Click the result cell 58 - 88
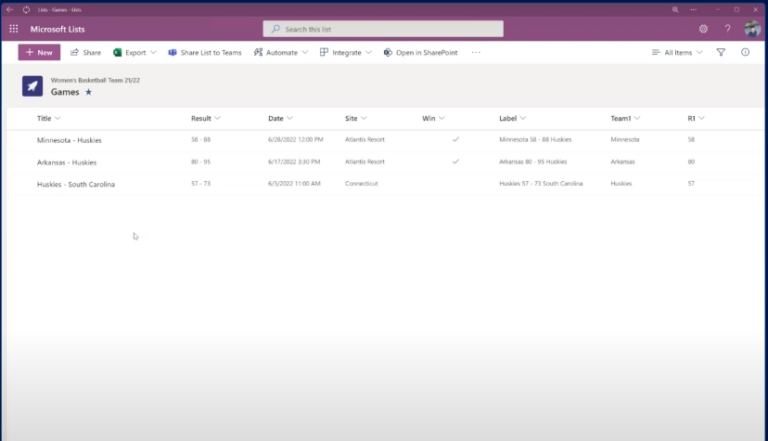Viewport: 768px width, 441px height. tap(201, 139)
